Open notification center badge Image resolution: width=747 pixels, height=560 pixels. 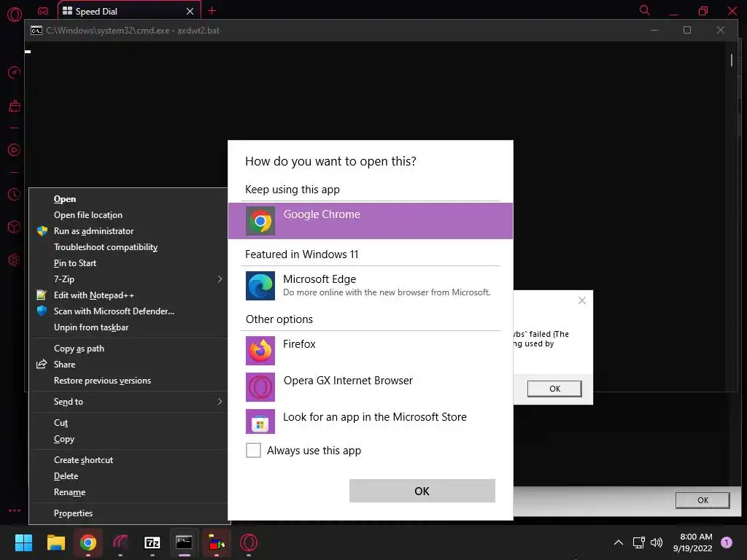(727, 542)
